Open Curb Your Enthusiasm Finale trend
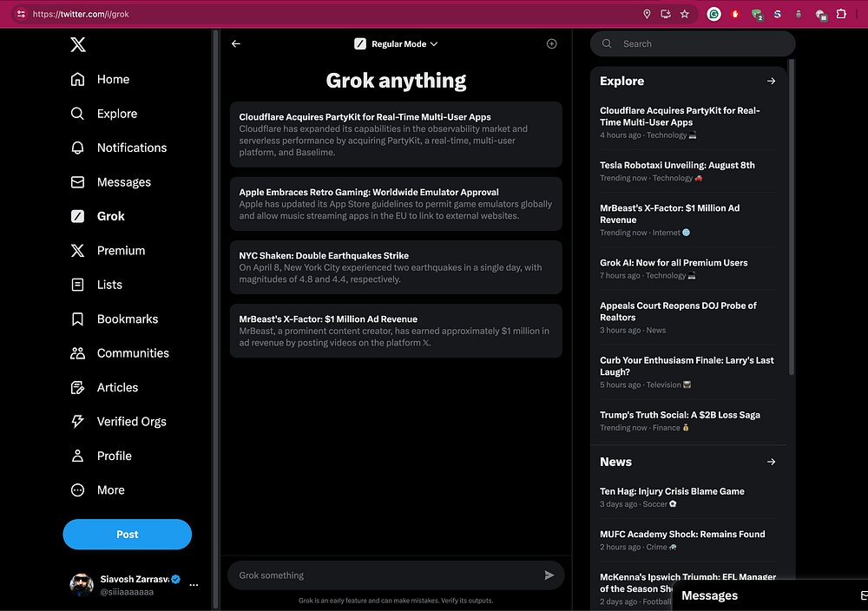 pyautogui.click(x=688, y=372)
